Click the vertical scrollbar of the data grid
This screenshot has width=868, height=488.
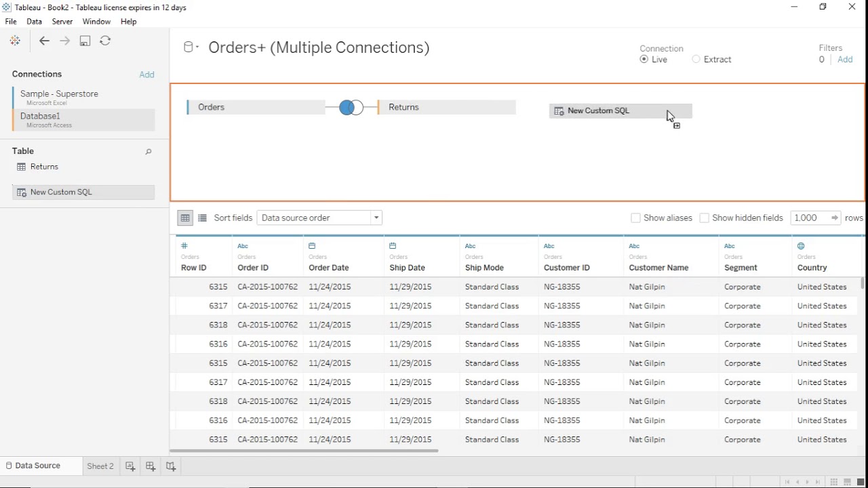(x=863, y=283)
